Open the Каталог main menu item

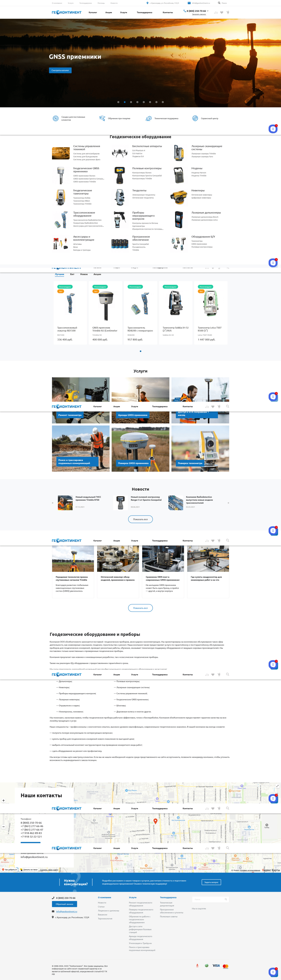[x=93, y=12]
